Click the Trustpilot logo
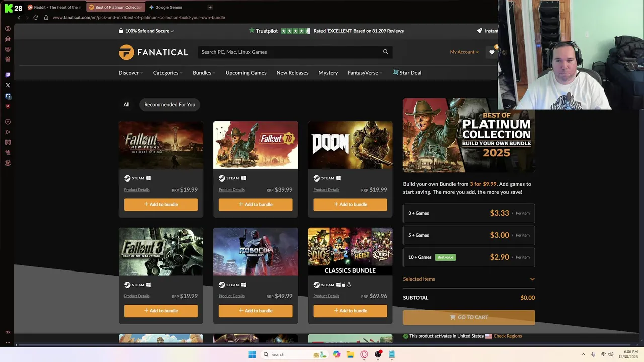Image resolution: width=644 pixels, height=362 pixels. point(263,31)
